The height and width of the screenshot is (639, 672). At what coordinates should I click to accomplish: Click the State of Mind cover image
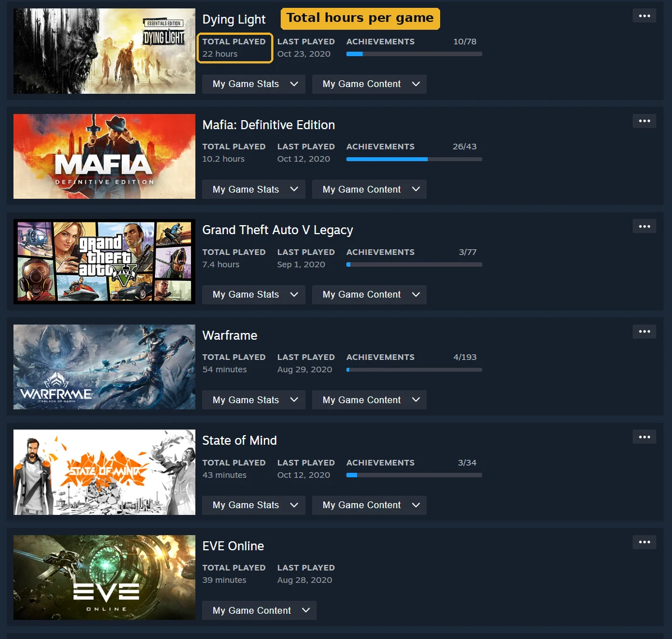click(x=104, y=472)
